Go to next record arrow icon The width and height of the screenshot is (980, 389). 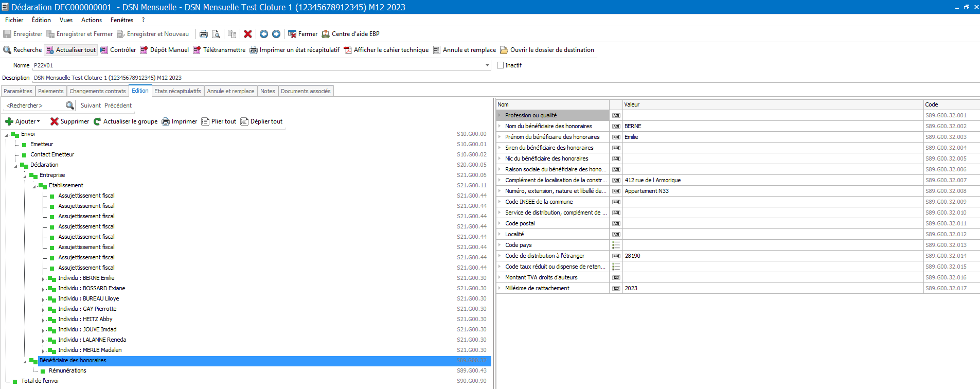[x=276, y=34]
